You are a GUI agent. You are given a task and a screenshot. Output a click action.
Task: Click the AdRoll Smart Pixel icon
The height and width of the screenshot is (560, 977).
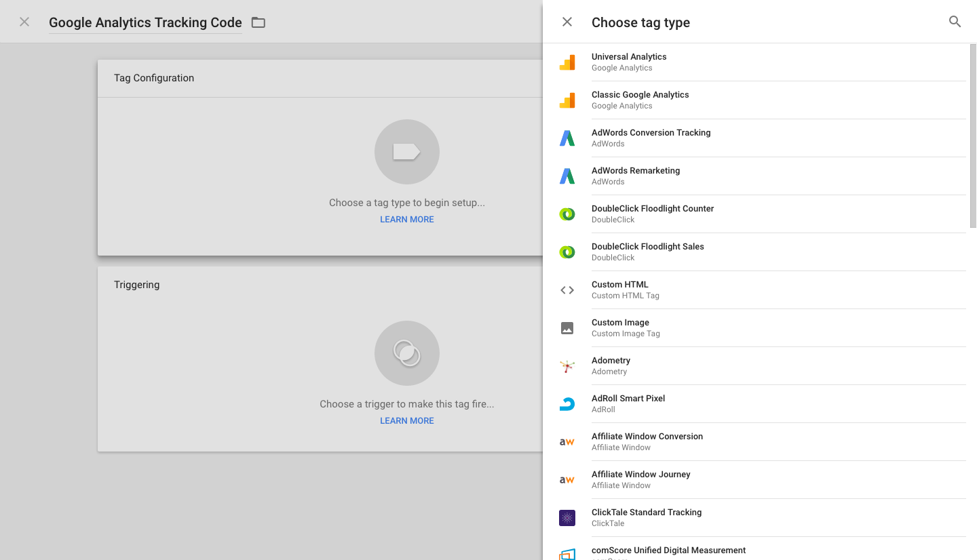567,404
